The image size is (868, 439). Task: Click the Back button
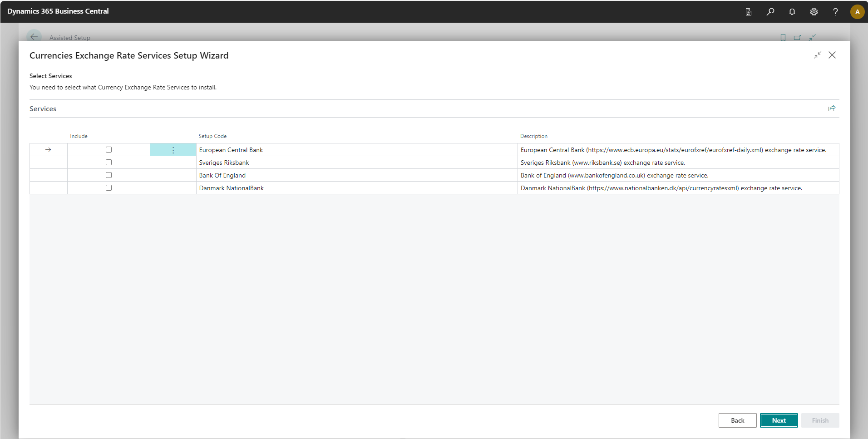click(x=737, y=420)
